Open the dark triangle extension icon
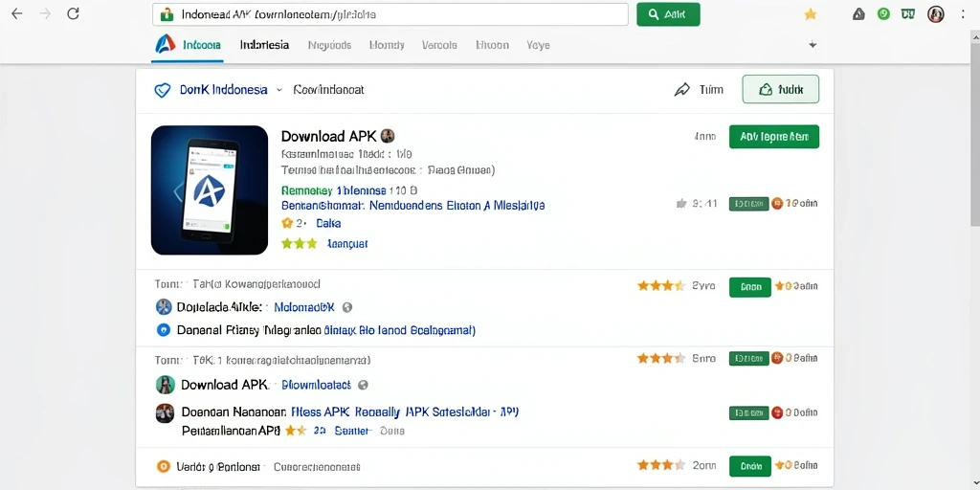Viewport: 980px width, 490px height. tap(858, 13)
